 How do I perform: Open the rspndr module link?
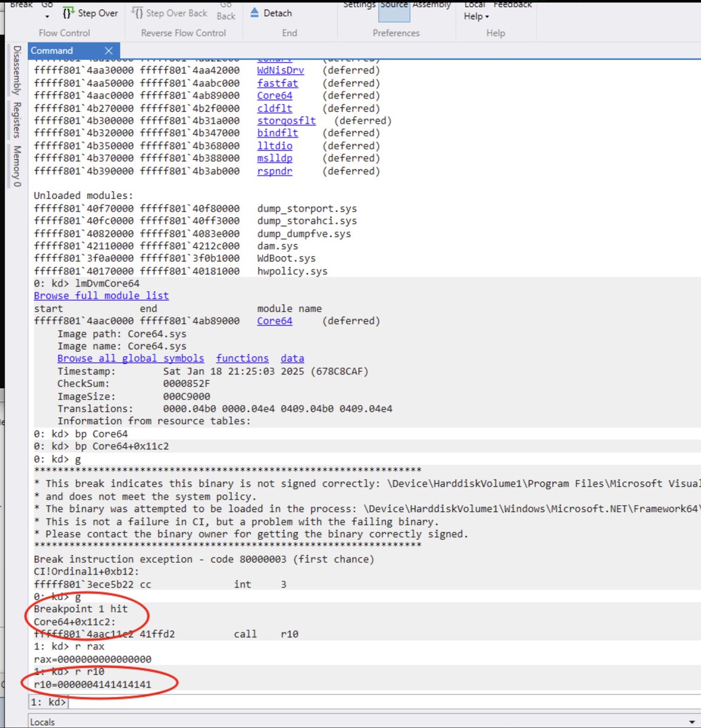[274, 171]
